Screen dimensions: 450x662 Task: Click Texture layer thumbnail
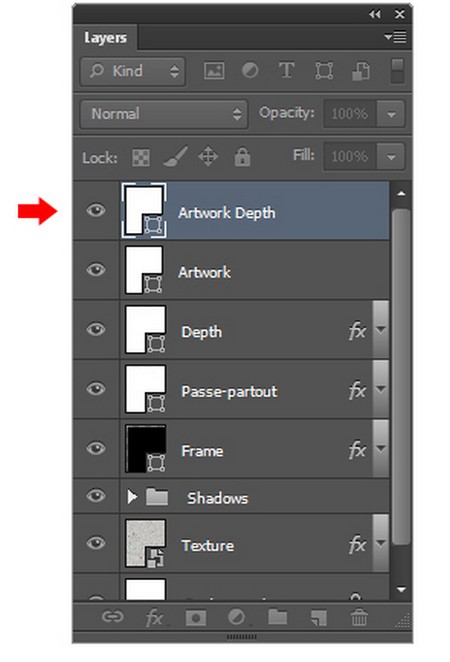coord(145,543)
